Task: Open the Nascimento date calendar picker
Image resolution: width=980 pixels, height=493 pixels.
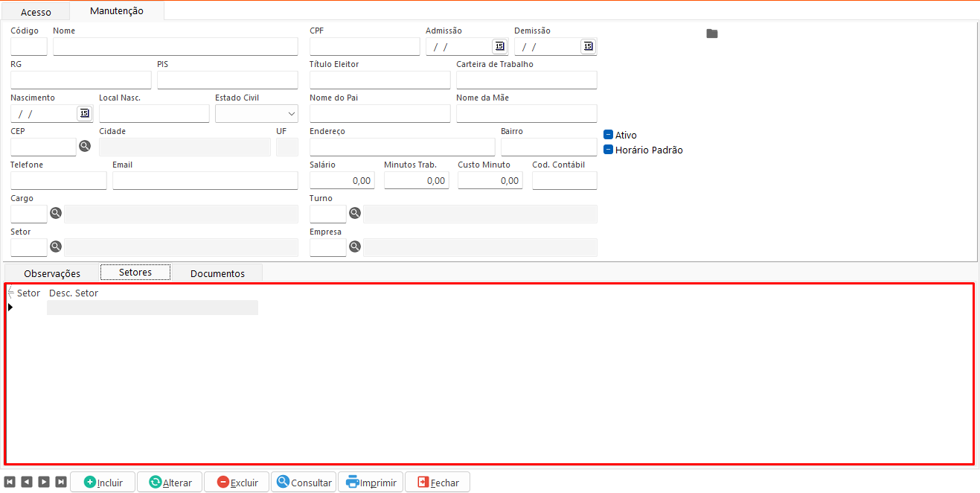Action: click(84, 114)
